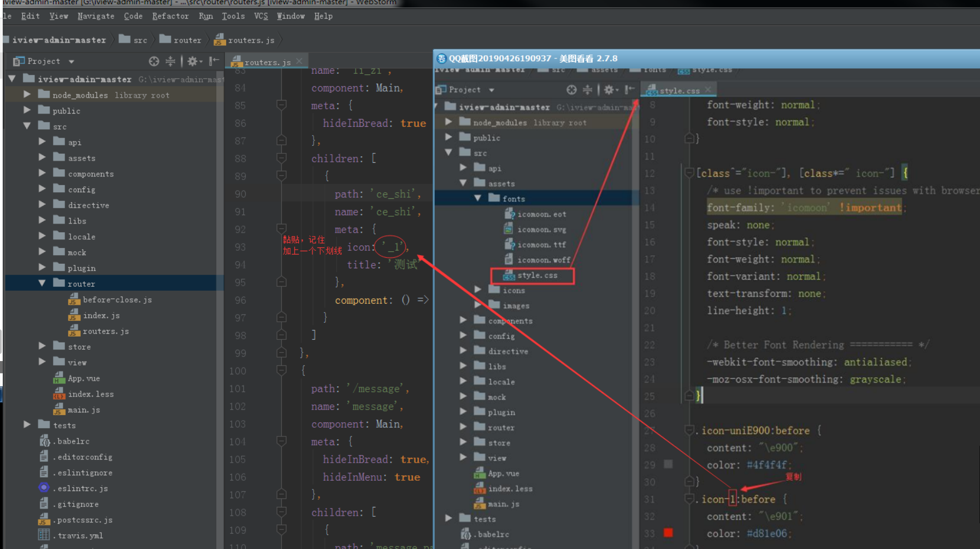The height and width of the screenshot is (549, 980).
Task: Click the circular icon beside .eslintrc.js
Action: click(44, 488)
